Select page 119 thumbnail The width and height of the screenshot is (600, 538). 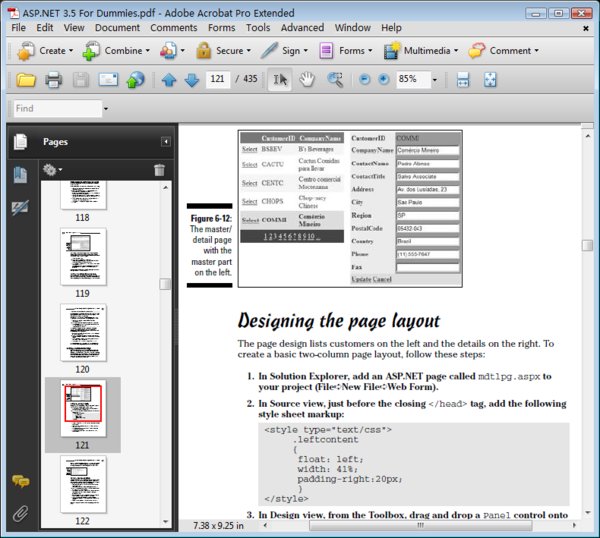coord(82,257)
